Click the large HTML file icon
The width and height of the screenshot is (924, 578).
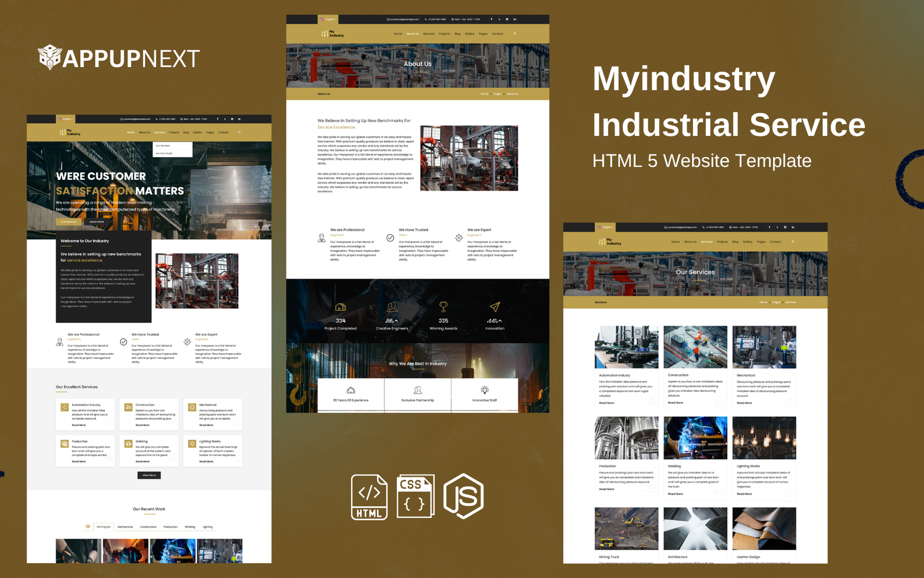pyautogui.click(x=369, y=497)
